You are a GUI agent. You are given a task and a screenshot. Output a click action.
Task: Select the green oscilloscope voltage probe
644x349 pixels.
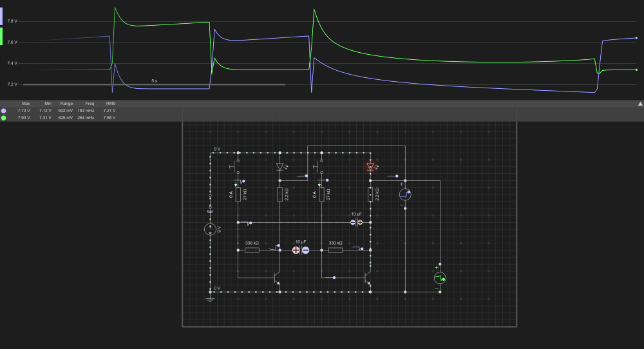click(440, 278)
